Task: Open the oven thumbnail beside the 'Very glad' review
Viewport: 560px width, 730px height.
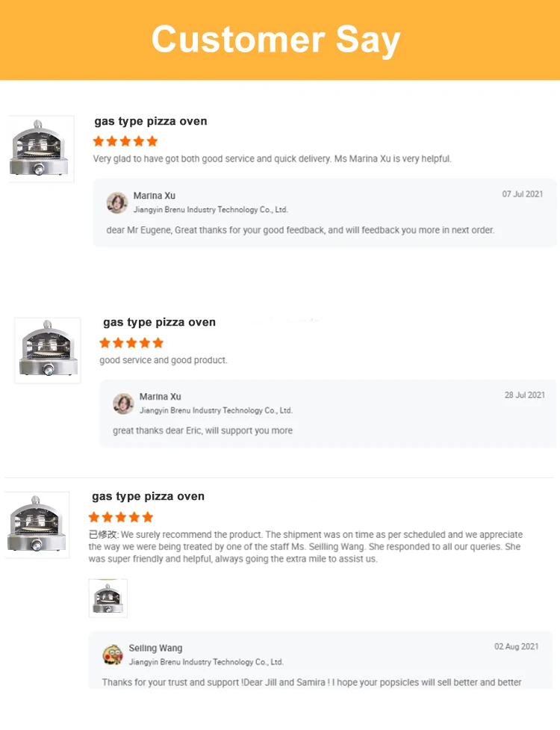Action: point(40,149)
